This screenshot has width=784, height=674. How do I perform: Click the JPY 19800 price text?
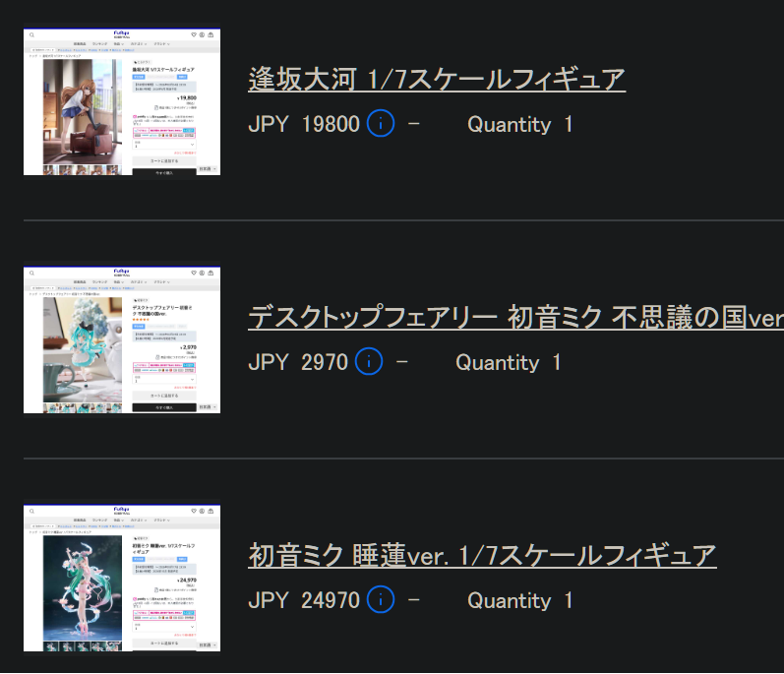pos(304,124)
